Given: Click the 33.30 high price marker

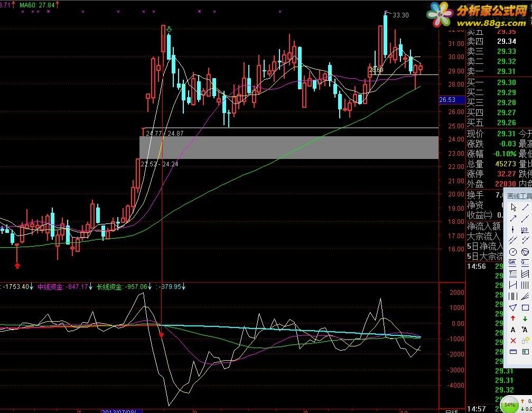Looking at the screenshot, I should [400, 15].
